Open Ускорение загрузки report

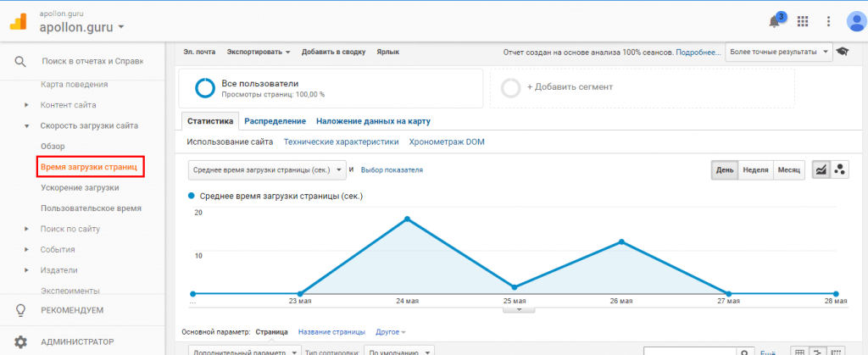click(x=80, y=188)
